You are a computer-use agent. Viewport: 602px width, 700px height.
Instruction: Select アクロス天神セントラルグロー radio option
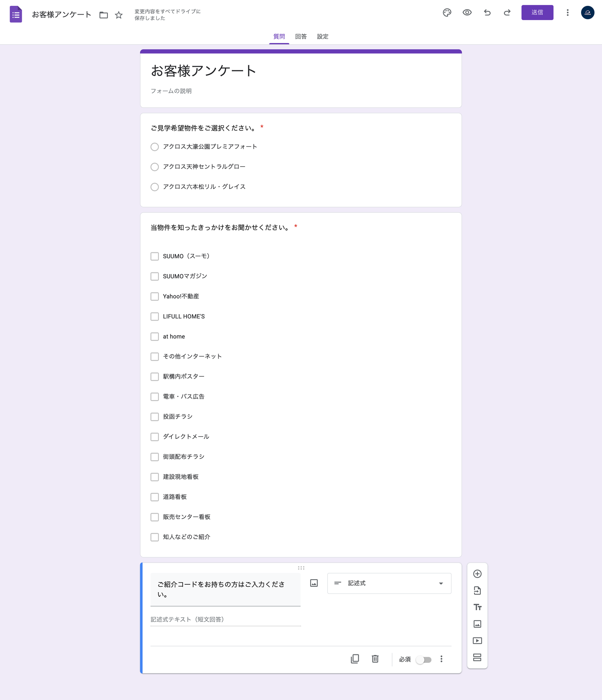pyautogui.click(x=155, y=167)
